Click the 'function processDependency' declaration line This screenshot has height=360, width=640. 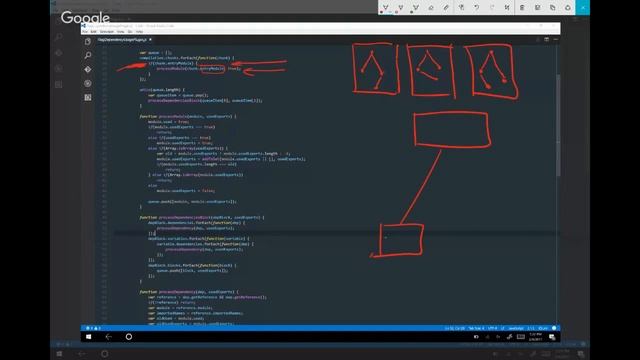pos(189,292)
